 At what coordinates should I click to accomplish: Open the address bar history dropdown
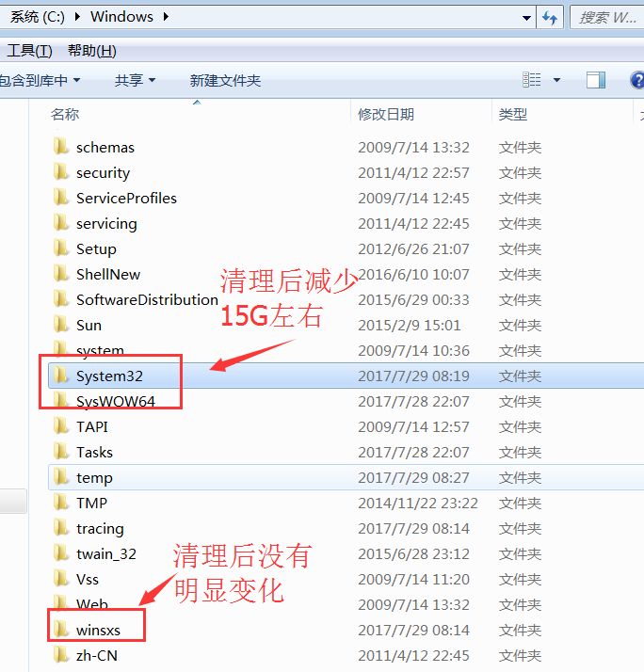526,18
